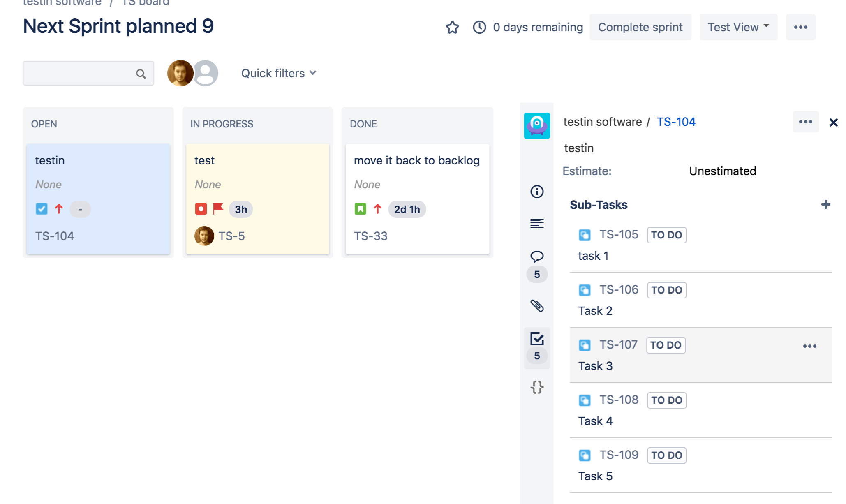Toggle the unassigned avatar filter
The height and width of the screenshot is (504, 846).
point(206,73)
